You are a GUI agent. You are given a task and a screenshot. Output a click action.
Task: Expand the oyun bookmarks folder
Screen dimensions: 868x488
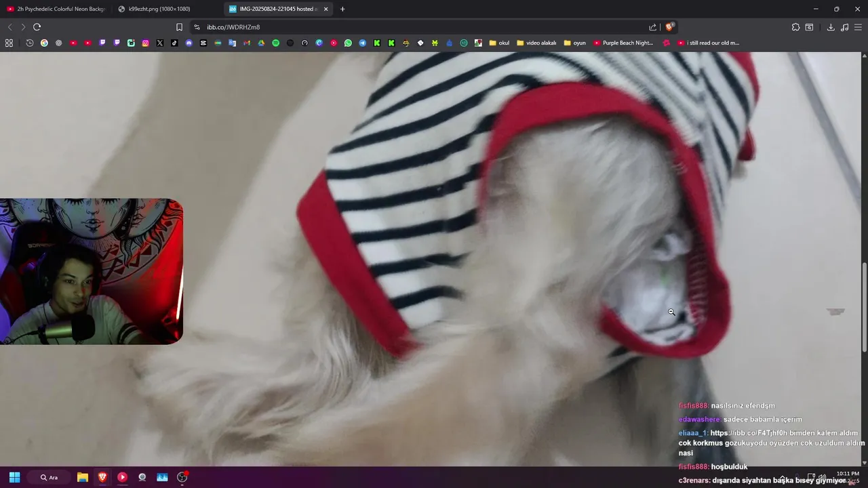[x=575, y=43]
